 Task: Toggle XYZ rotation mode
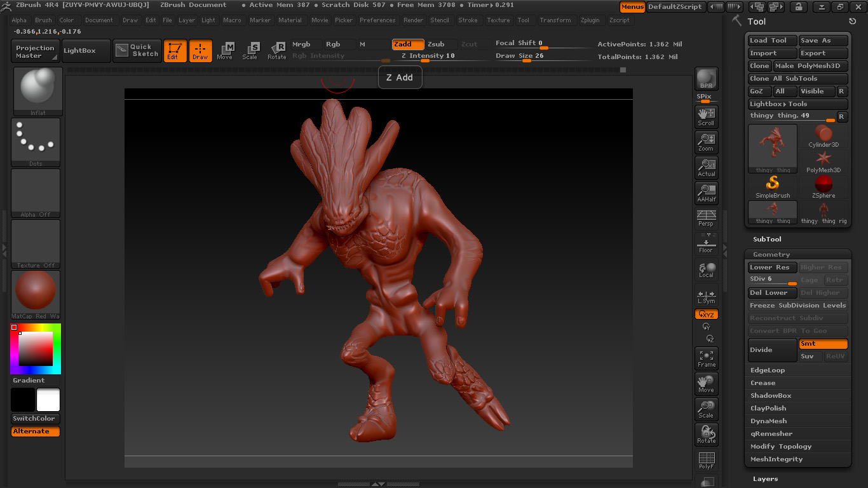pos(706,314)
